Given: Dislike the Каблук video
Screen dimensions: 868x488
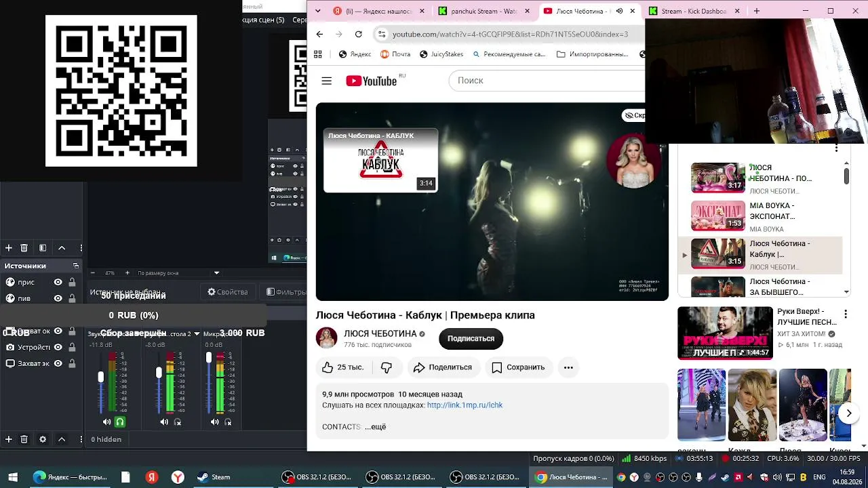Looking at the screenshot, I should pyautogui.click(x=387, y=367).
